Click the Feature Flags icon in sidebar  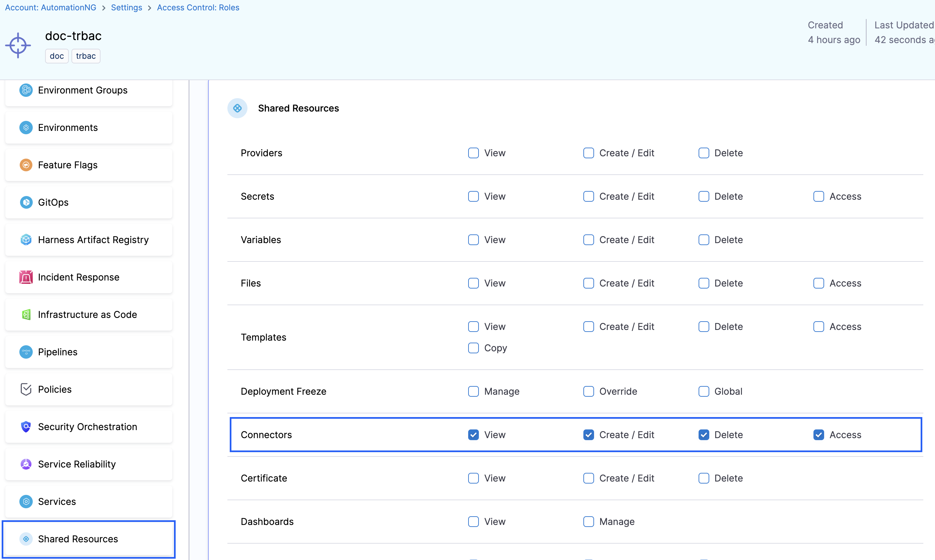coord(26,165)
